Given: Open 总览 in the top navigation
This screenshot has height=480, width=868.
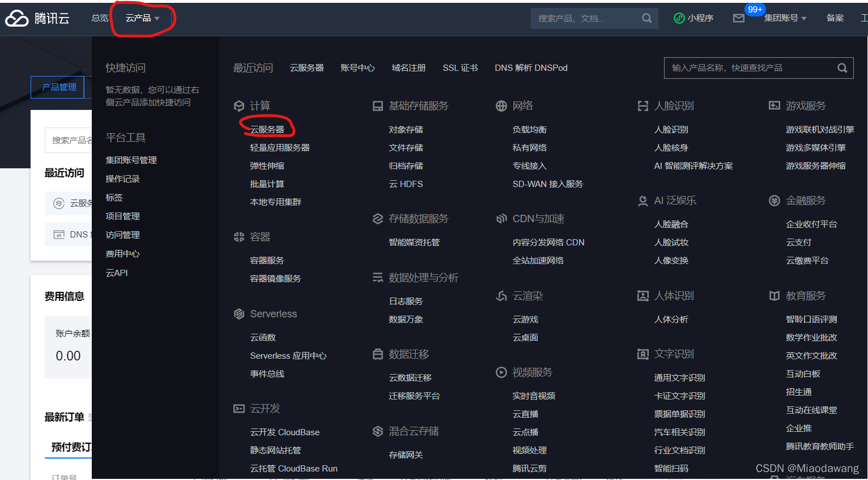Looking at the screenshot, I should coord(100,18).
